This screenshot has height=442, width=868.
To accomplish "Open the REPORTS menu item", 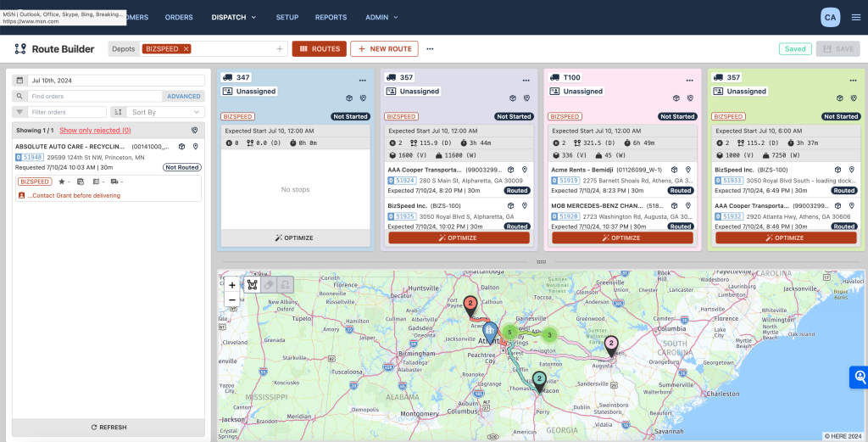I will [331, 17].
